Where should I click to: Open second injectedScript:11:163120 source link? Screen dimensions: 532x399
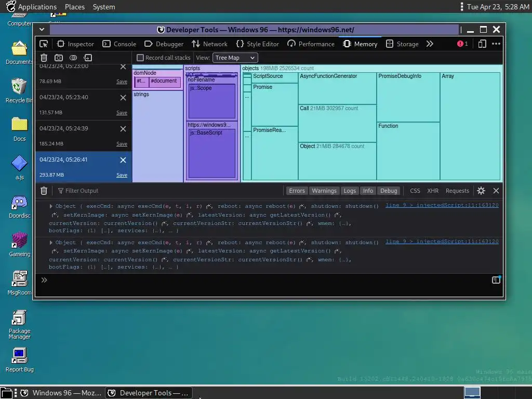coord(442,241)
